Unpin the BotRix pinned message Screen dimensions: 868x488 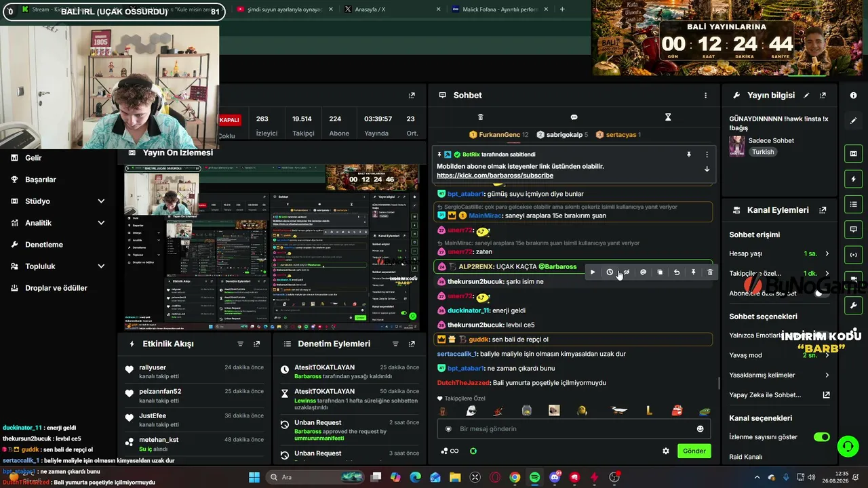click(689, 155)
